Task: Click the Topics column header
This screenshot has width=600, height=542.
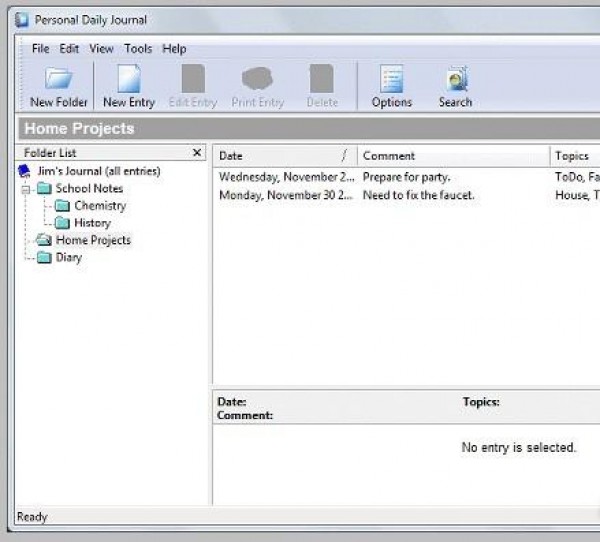Action: [575, 156]
